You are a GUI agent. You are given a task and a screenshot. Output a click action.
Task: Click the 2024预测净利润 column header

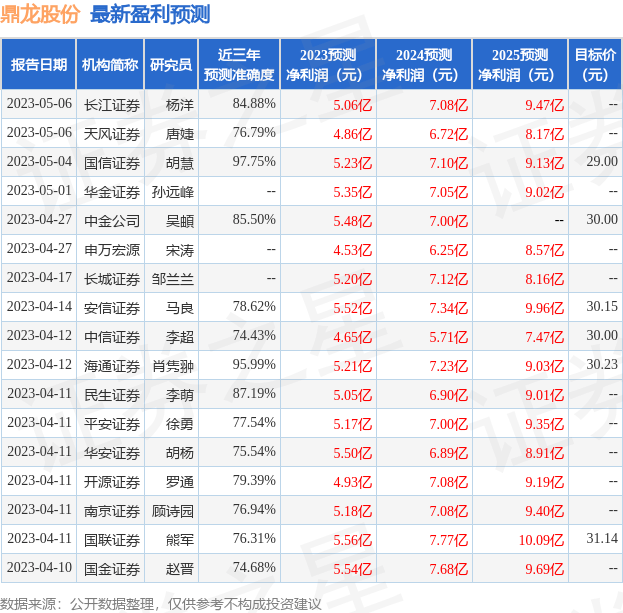423,64
